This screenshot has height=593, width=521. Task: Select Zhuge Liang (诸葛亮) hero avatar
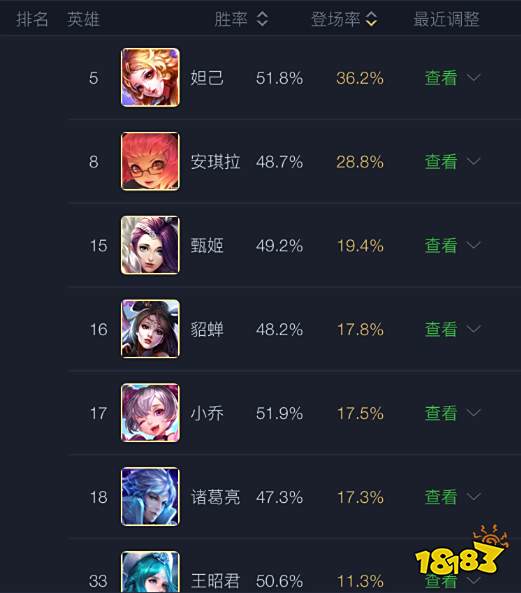[x=150, y=497]
